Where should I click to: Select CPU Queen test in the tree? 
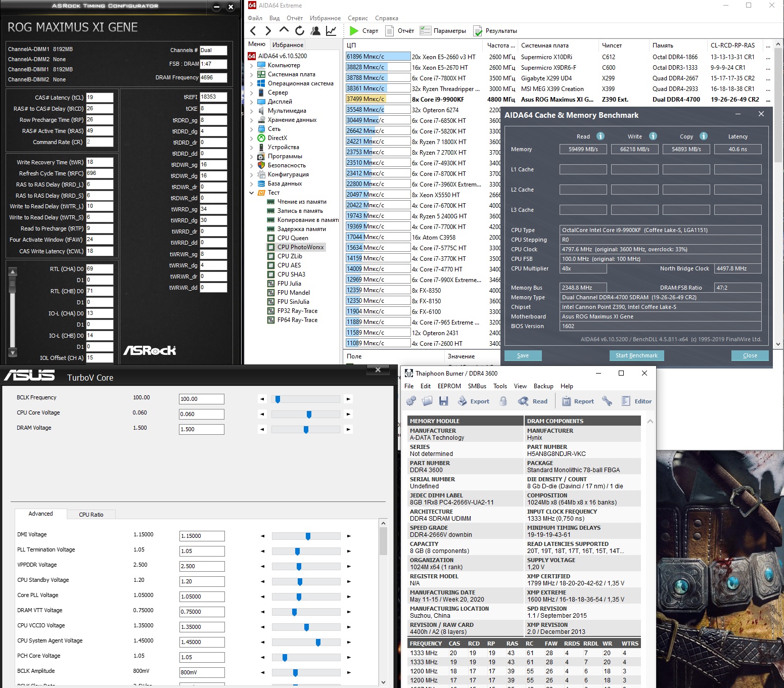pos(293,238)
